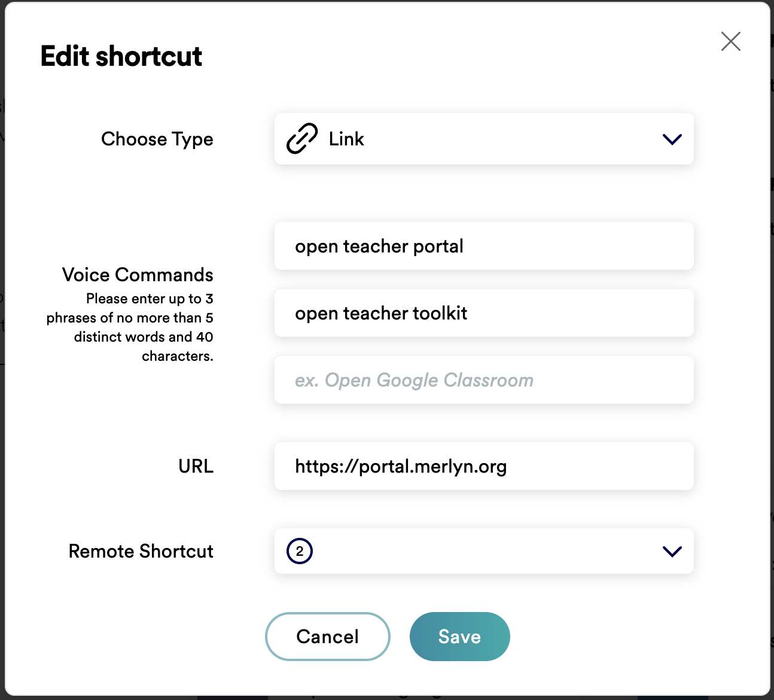Click the Remote Shortcut label
The image size is (774, 700).
point(141,551)
